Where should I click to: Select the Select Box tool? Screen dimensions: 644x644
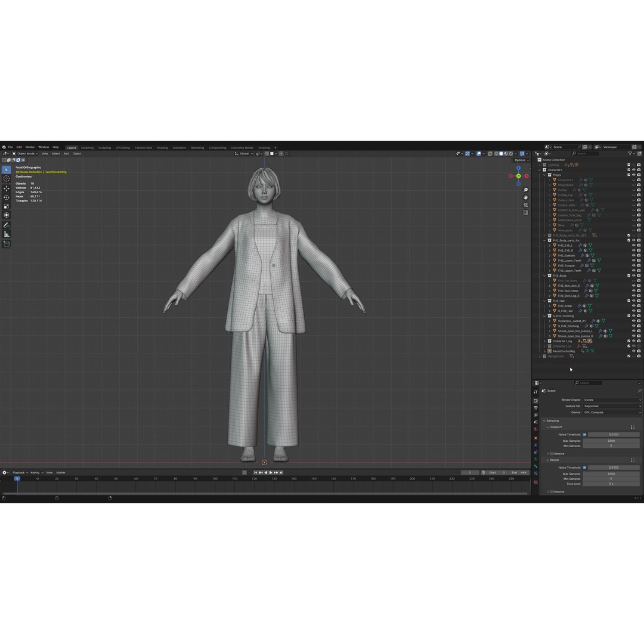coord(6,169)
